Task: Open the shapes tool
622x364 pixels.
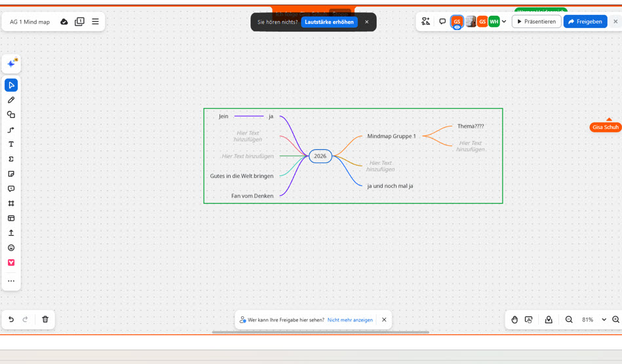Action: click(11, 115)
